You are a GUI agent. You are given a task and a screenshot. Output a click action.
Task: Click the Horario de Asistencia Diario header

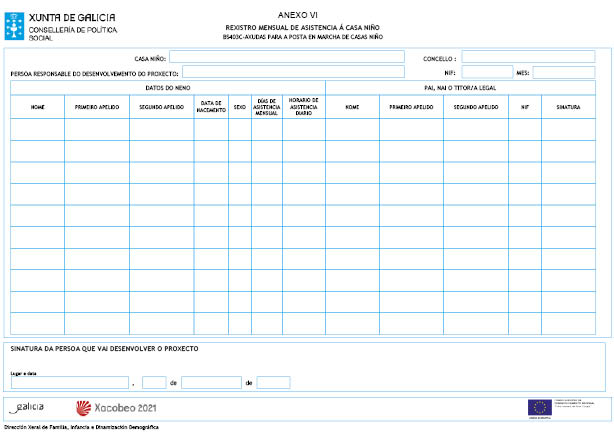point(303,106)
